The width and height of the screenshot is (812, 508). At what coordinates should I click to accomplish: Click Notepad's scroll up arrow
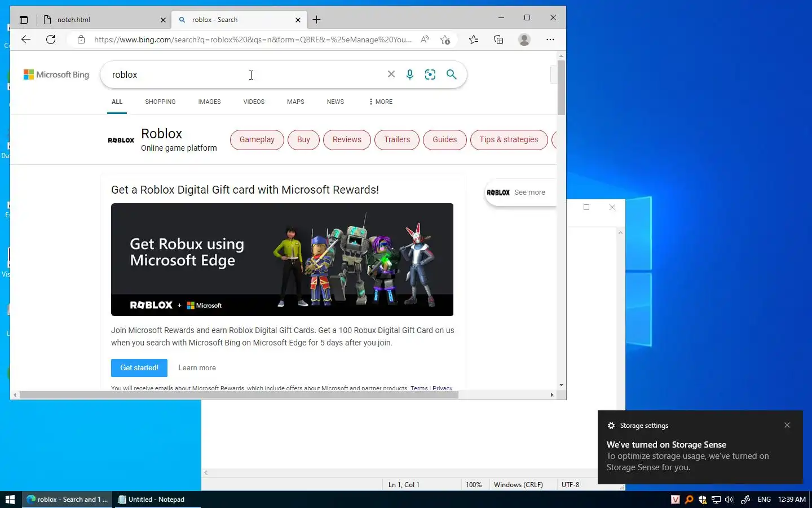pyautogui.click(x=620, y=233)
